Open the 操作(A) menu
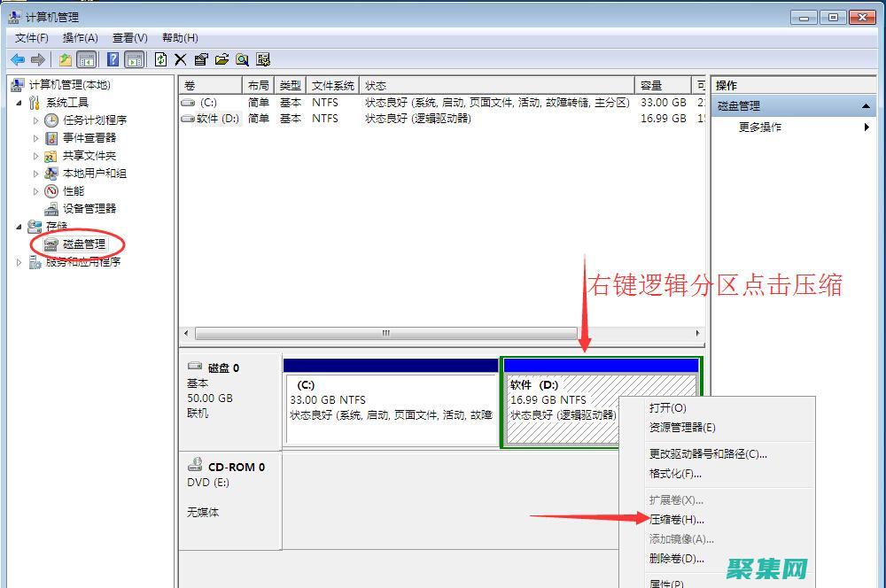Image resolution: width=886 pixels, height=588 pixels. pyautogui.click(x=80, y=38)
